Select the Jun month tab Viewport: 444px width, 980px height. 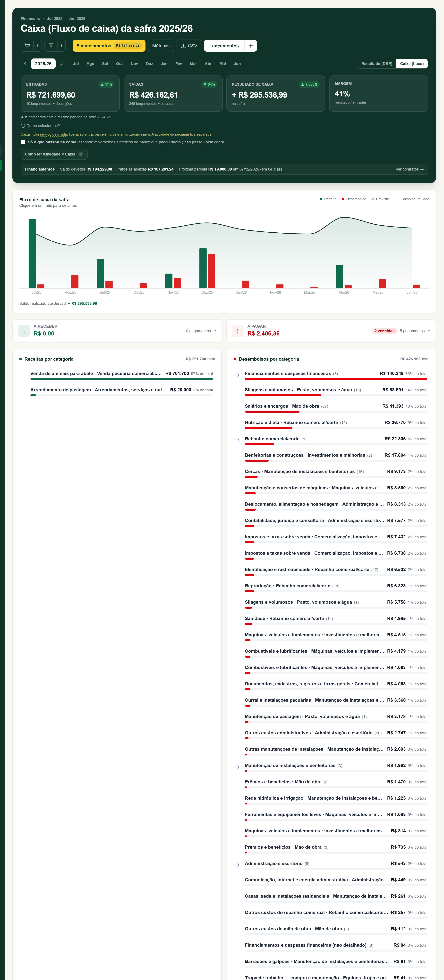pos(237,64)
